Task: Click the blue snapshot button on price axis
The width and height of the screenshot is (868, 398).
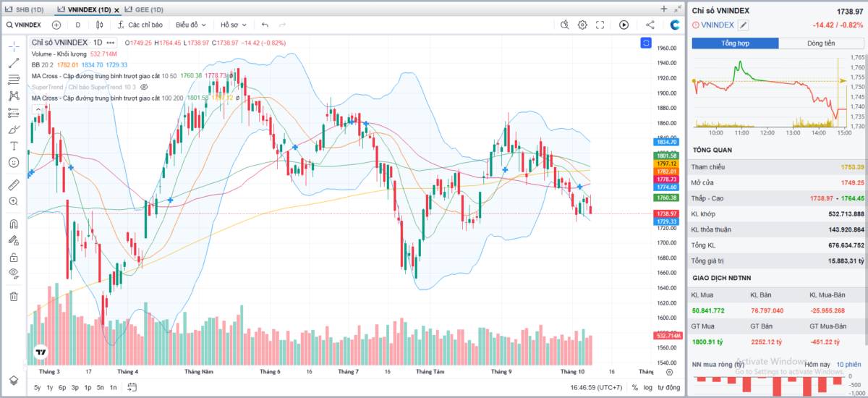Action: tap(646, 43)
